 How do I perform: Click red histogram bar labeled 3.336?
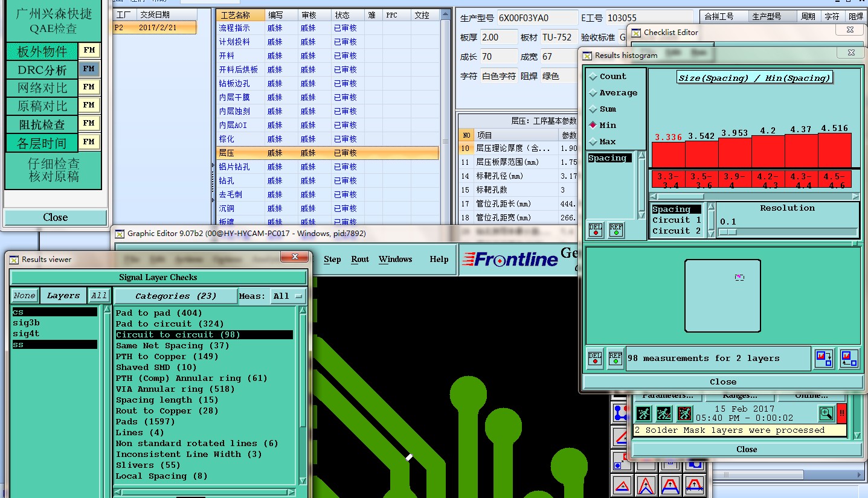click(669, 155)
